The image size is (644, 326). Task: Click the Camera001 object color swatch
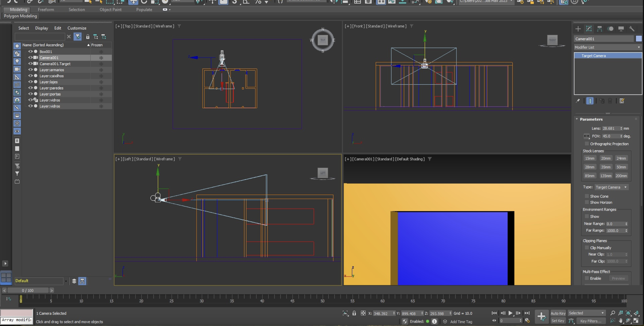click(639, 39)
